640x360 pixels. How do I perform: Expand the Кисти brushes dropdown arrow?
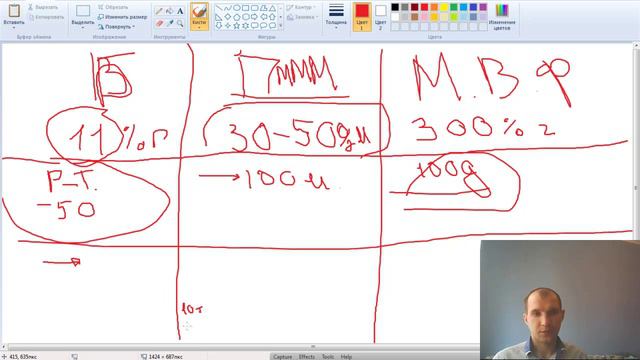click(x=199, y=28)
